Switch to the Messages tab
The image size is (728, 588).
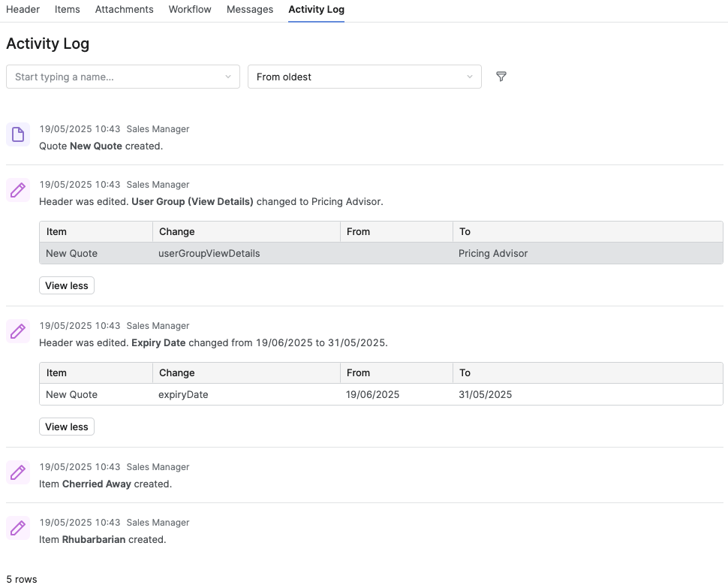(250, 10)
